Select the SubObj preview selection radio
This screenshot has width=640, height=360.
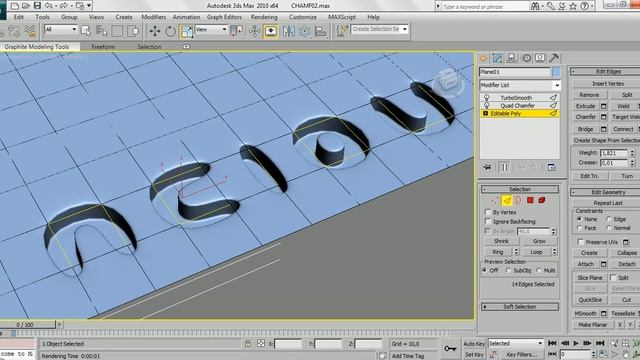tap(508, 270)
